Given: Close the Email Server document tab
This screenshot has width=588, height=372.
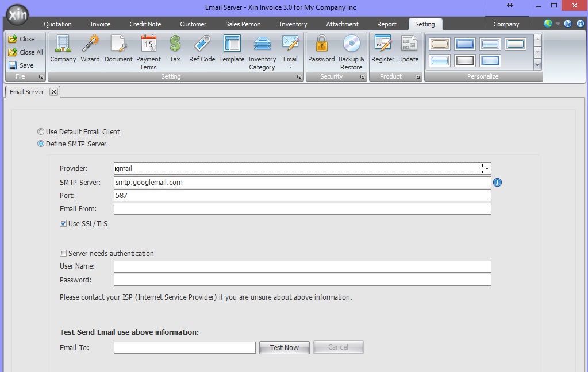Looking at the screenshot, I should pyautogui.click(x=53, y=92).
